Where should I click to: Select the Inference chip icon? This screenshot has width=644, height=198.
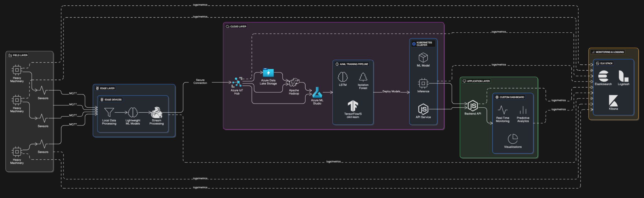(x=423, y=83)
